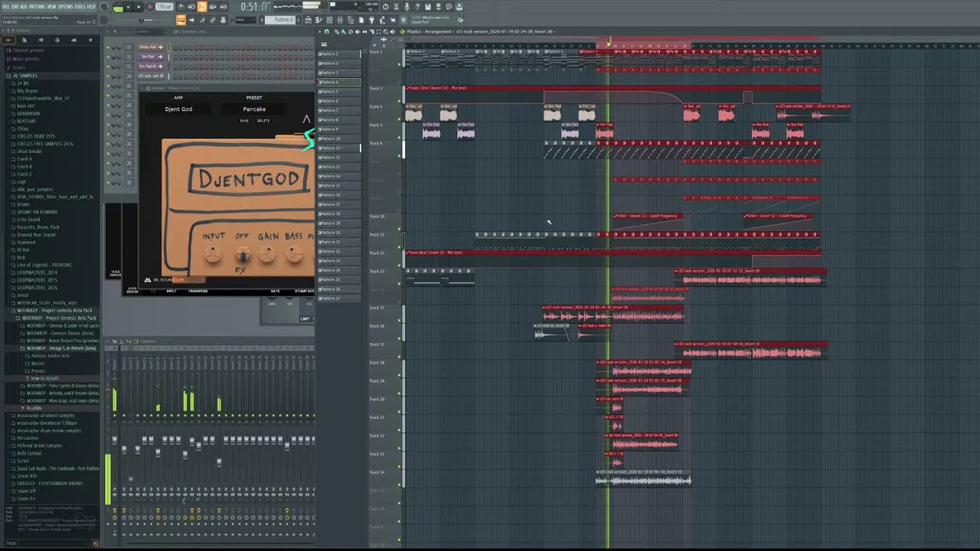Click the GAIN knob on the amp
980x551 pixels.
pos(266,253)
